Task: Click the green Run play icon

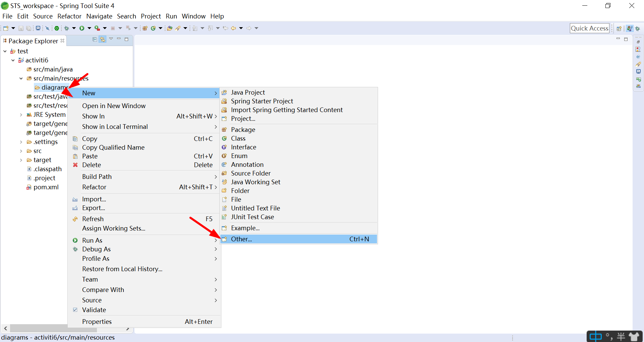Action: (82, 28)
